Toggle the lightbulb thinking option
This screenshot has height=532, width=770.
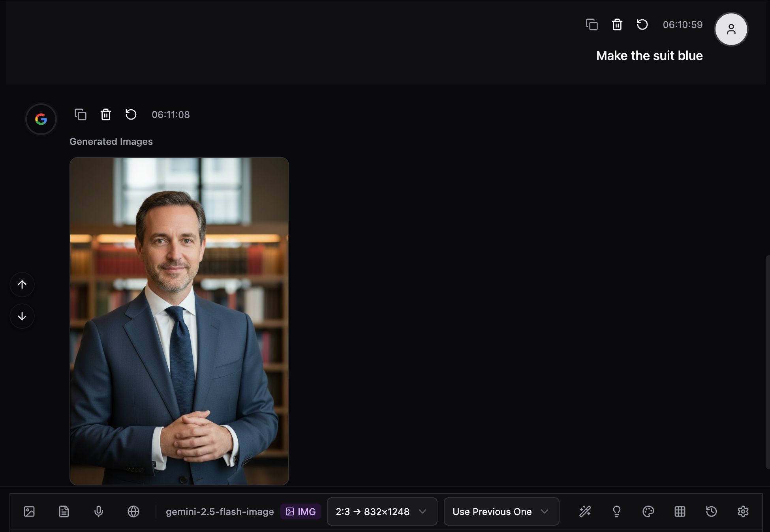click(616, 511)
